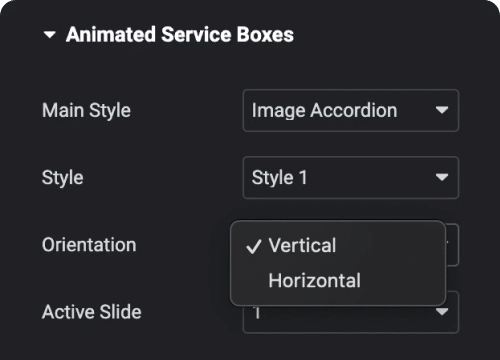Click the Style field label

coord(63,178)
